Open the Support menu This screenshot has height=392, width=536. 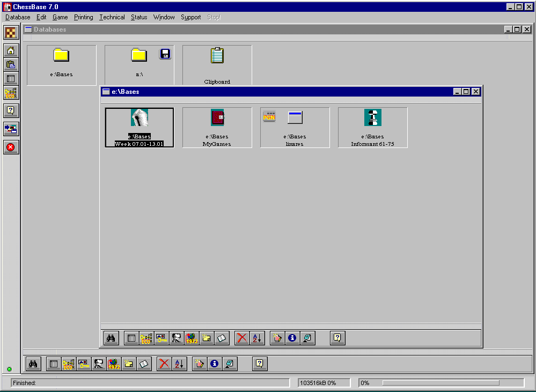[191, 17]
